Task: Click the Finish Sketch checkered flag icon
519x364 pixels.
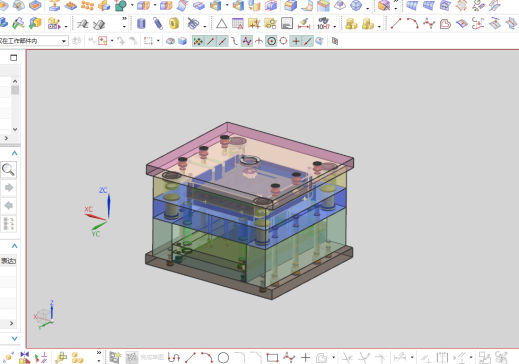Action: click(132, 358)
